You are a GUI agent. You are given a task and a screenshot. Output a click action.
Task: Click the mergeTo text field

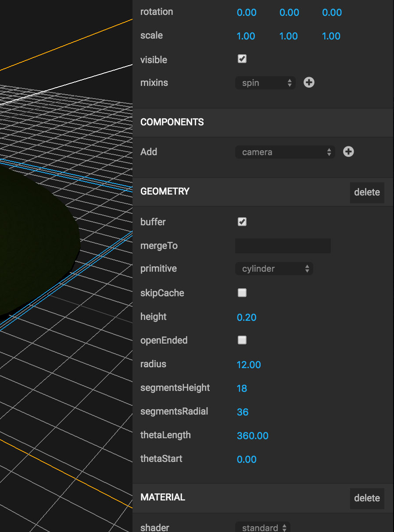(x=283, y=246)
